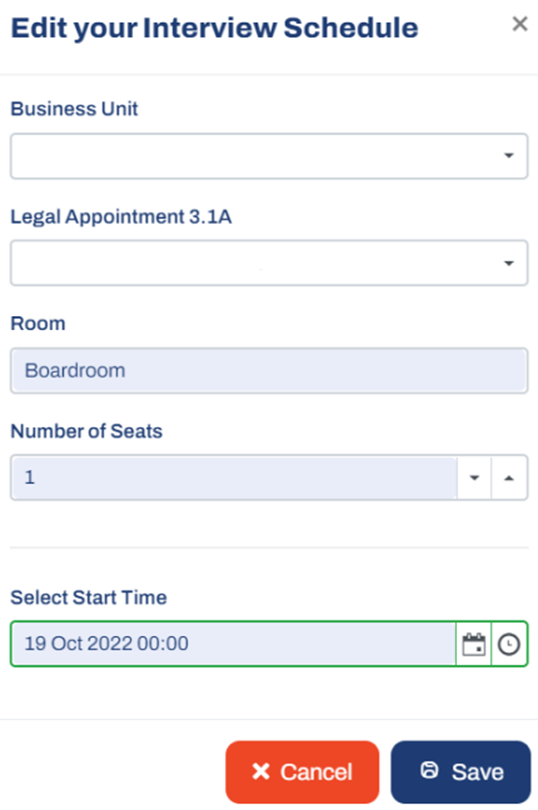The height and width of the screenshot is (810, 538).
Task: Increase the Number of Seats value
Action: click(509, 477)
